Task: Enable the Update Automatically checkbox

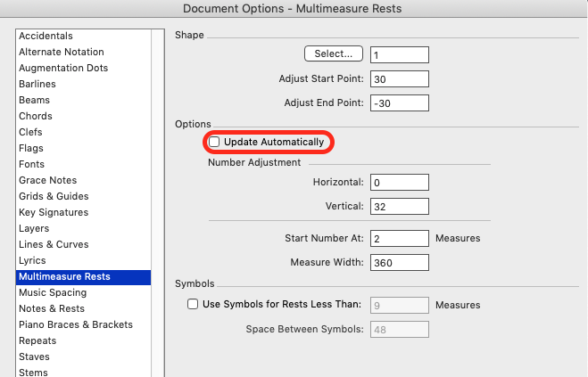Action: pos(214,143)
